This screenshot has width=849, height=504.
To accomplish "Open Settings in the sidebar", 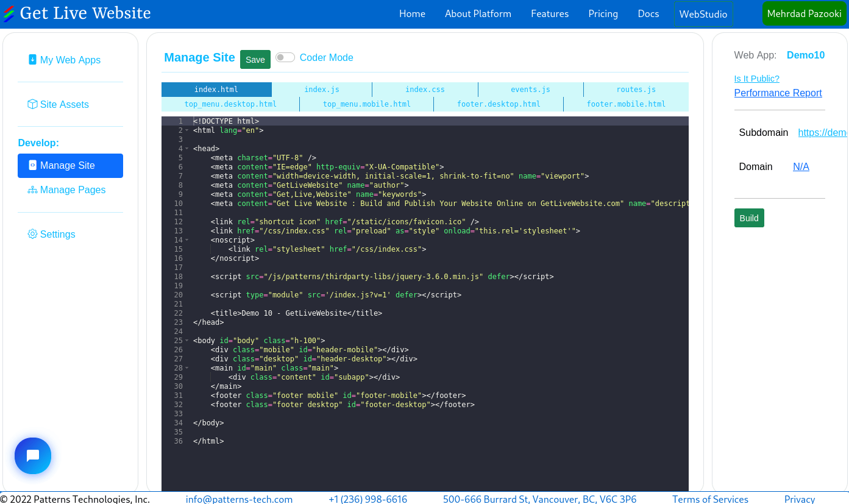I will coord(71,234).
